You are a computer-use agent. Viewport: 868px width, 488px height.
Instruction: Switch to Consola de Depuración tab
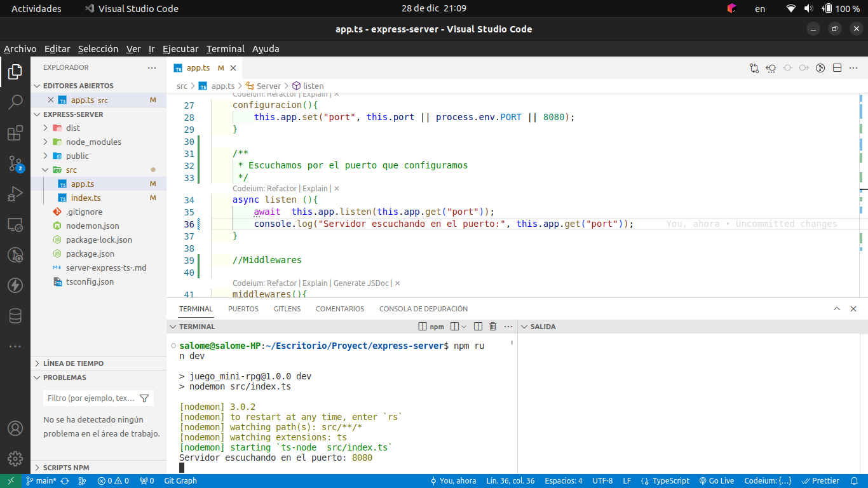click(x=424, y=309)
